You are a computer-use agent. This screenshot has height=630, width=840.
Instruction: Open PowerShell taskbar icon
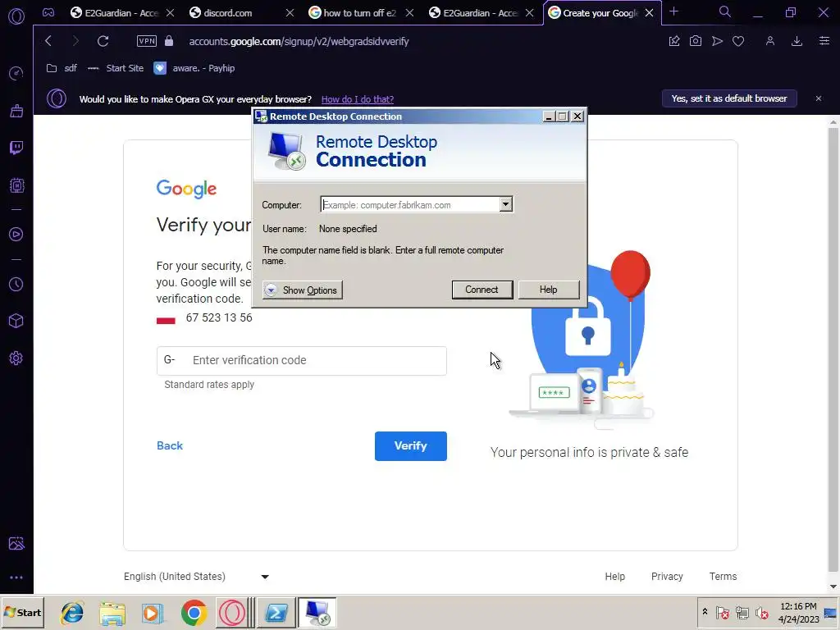276,612
